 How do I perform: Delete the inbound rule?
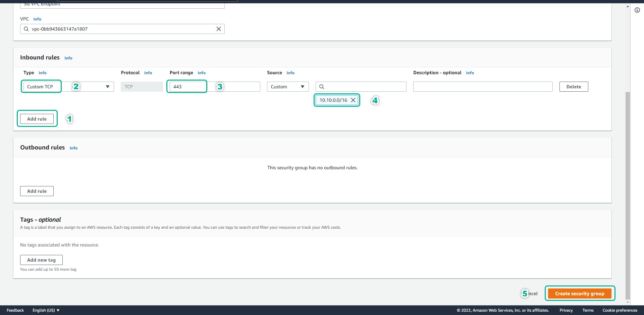[x=573, y=87]
